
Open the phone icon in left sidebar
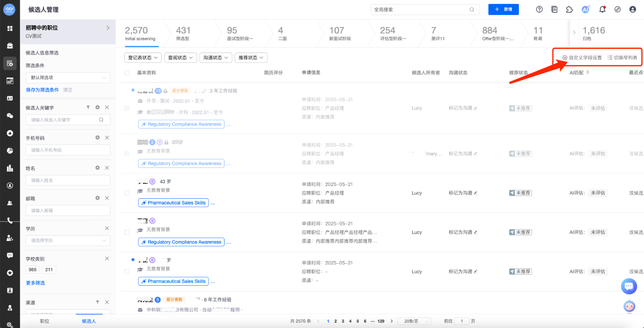pos(10,220)
